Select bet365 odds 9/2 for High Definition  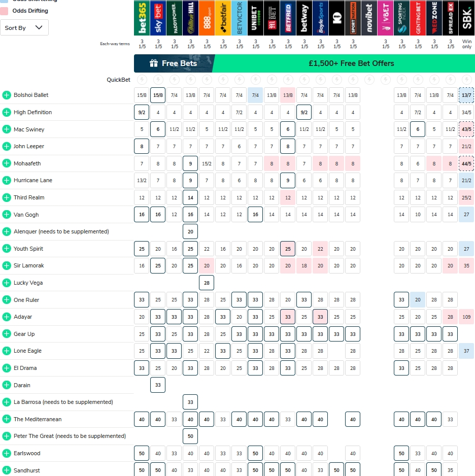tap(142, 112)
